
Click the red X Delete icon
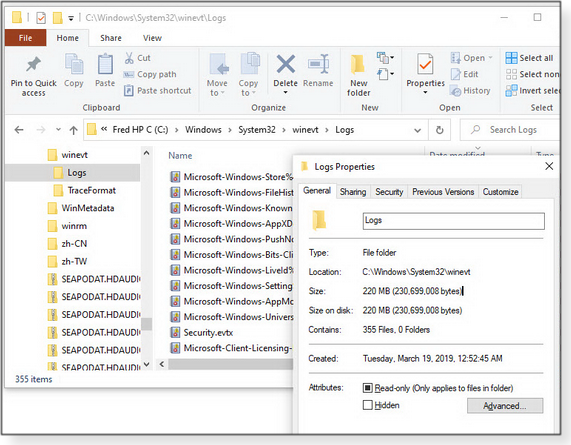click(x=286, y=64)
